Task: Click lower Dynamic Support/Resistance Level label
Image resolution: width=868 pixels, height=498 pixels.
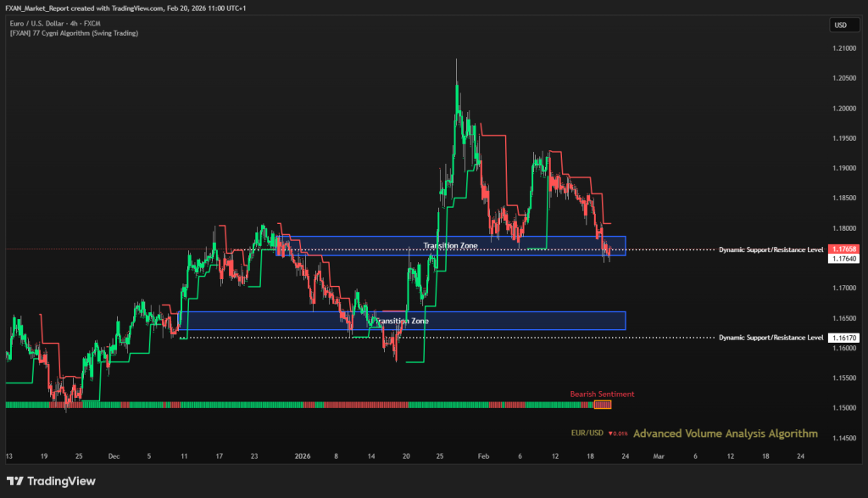Action: tap(771, 338)
